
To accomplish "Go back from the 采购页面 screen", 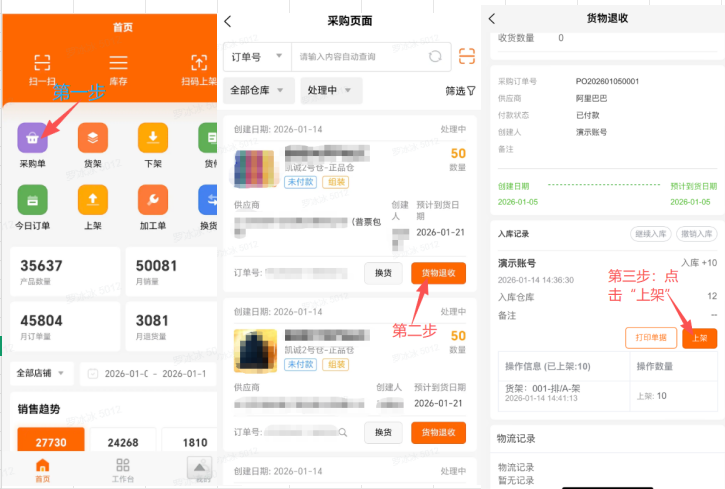I will [x=228, y=20].
